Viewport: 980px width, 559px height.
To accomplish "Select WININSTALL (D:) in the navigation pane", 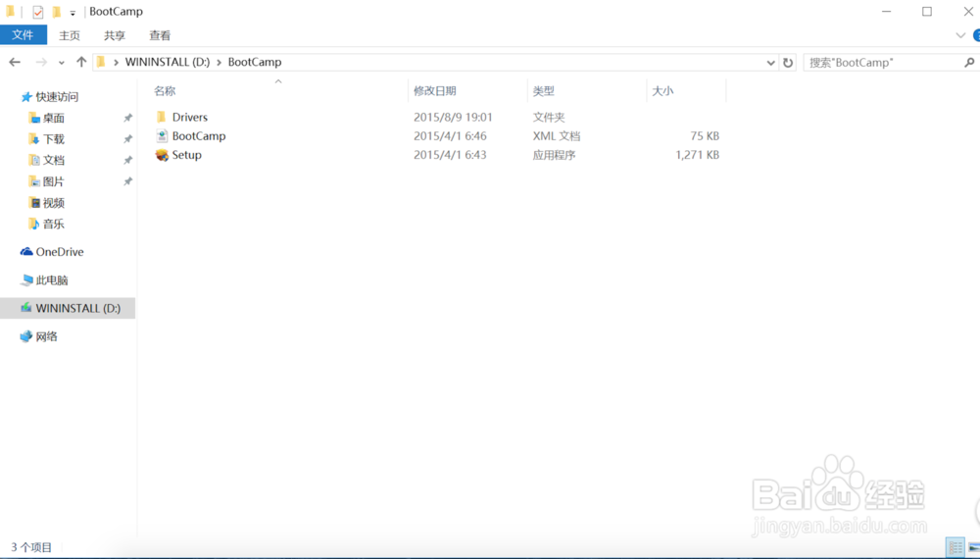I will (x=68, y=308).
